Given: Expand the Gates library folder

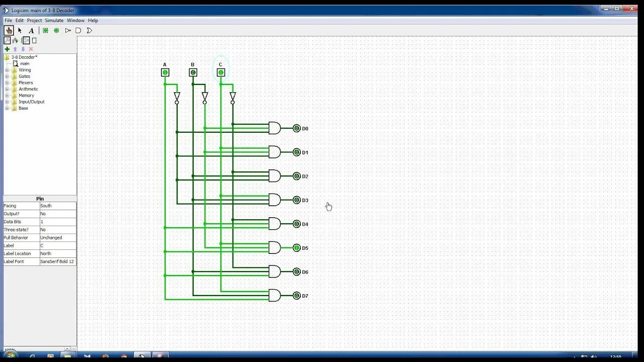Looking at the screenshot, I should 7,76.
